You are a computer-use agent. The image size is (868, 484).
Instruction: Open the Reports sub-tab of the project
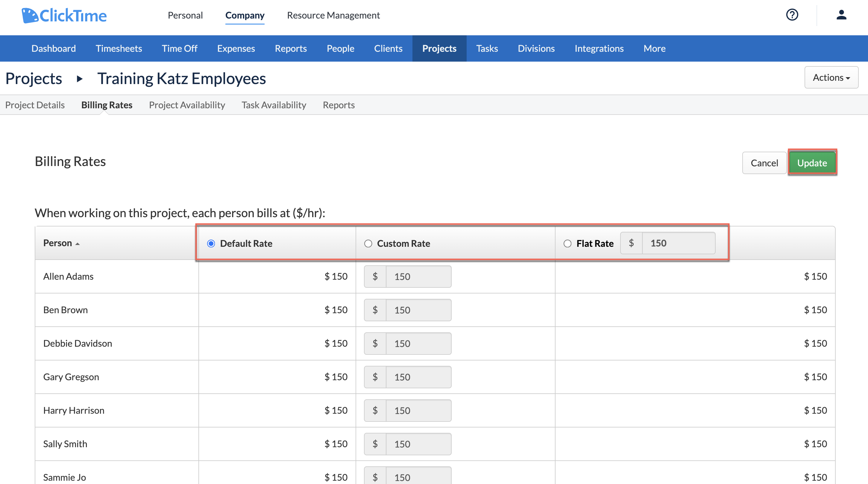pyautogui.click(x=339, y=105)
